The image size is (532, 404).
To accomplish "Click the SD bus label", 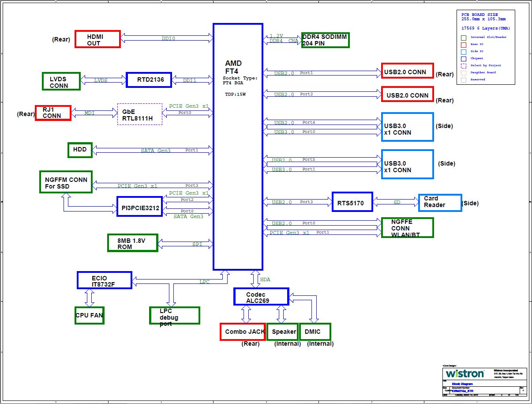I will pos(397,203).
